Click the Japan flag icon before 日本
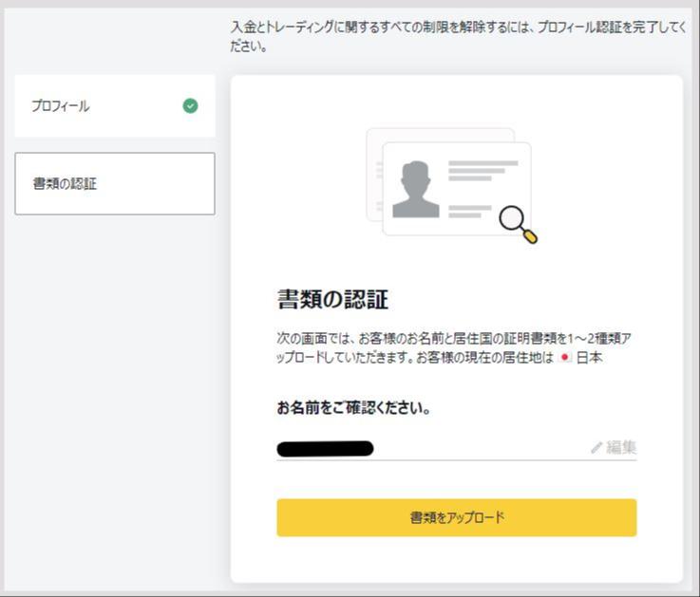 [565, 358]
